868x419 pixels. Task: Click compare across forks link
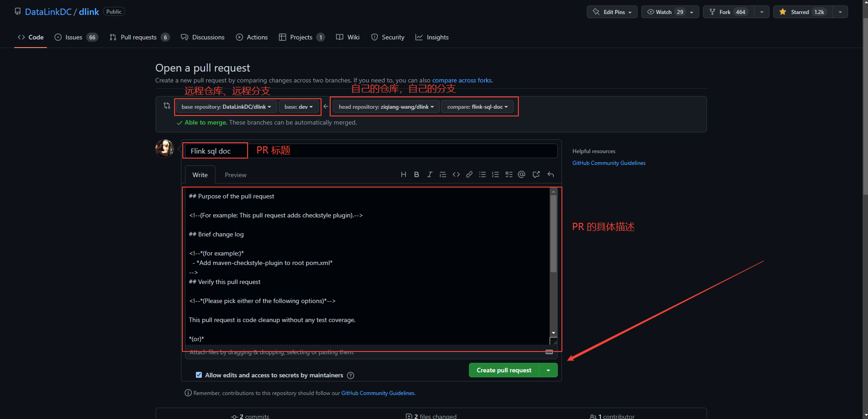tap(462, 80)
